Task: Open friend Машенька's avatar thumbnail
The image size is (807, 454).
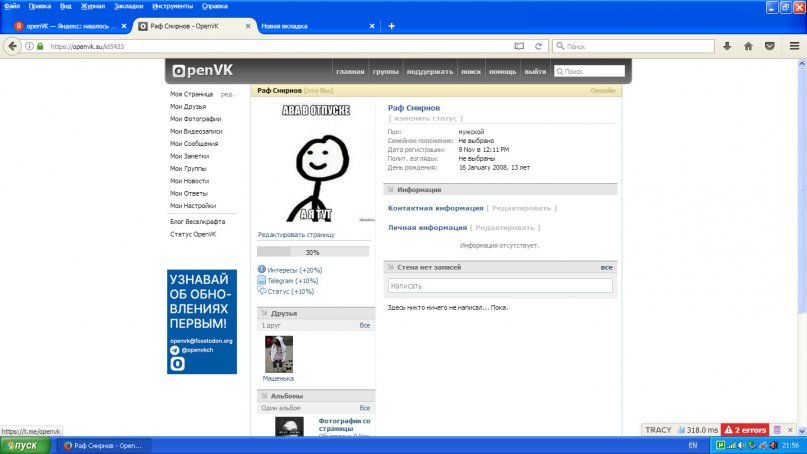Action: (278, 354)
